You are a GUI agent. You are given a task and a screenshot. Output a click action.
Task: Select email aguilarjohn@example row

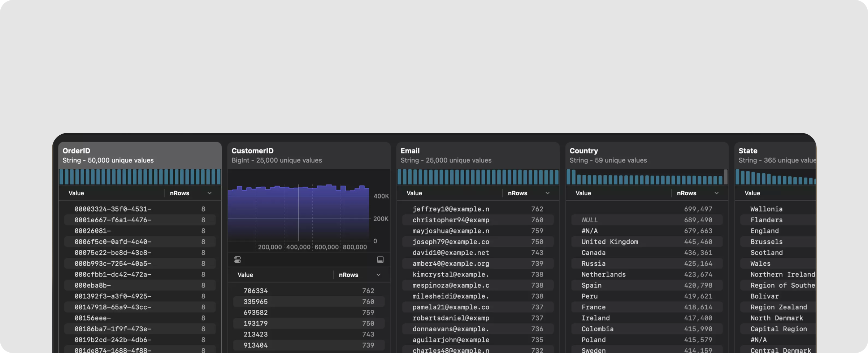[478, 340]
